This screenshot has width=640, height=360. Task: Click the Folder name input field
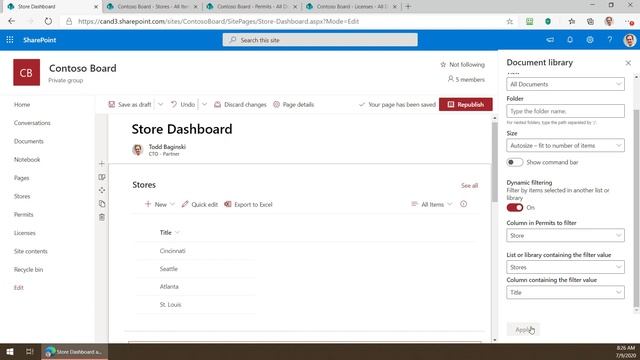click(x=565, y=111)
